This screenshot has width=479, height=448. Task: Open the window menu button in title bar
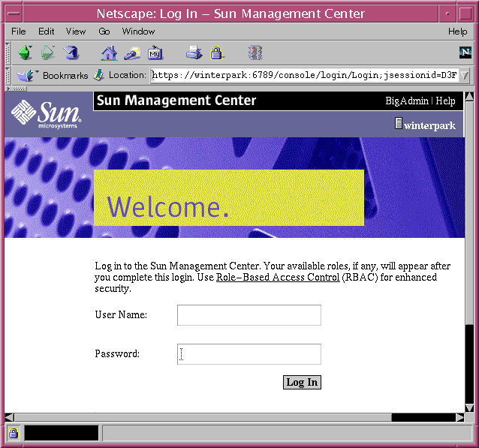(x=14, y=14)
